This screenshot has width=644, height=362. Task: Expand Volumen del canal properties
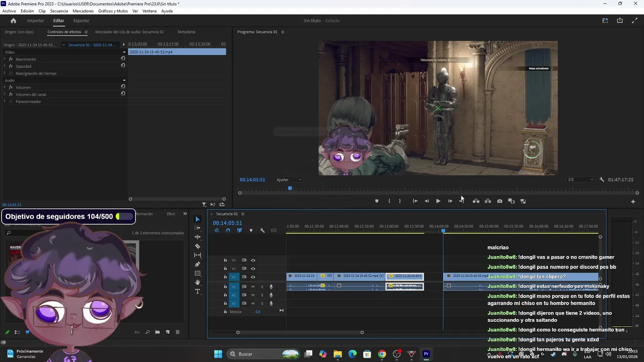click(x=5, y=94)
